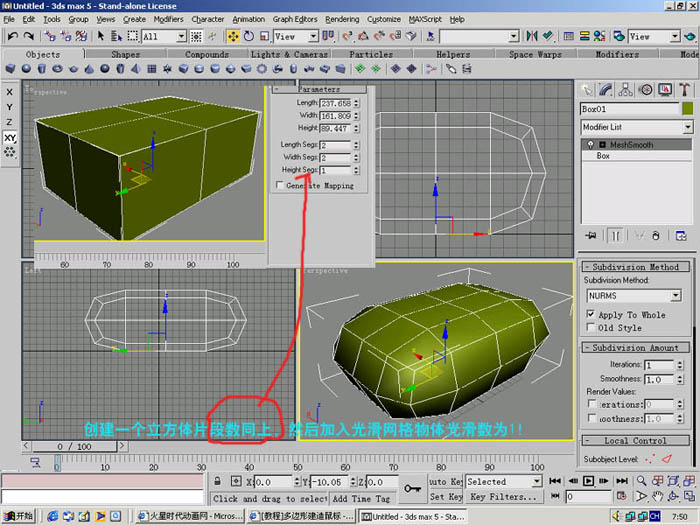
Task: Click the time slider 0 / 100 handle
Action: pos(74,446)
